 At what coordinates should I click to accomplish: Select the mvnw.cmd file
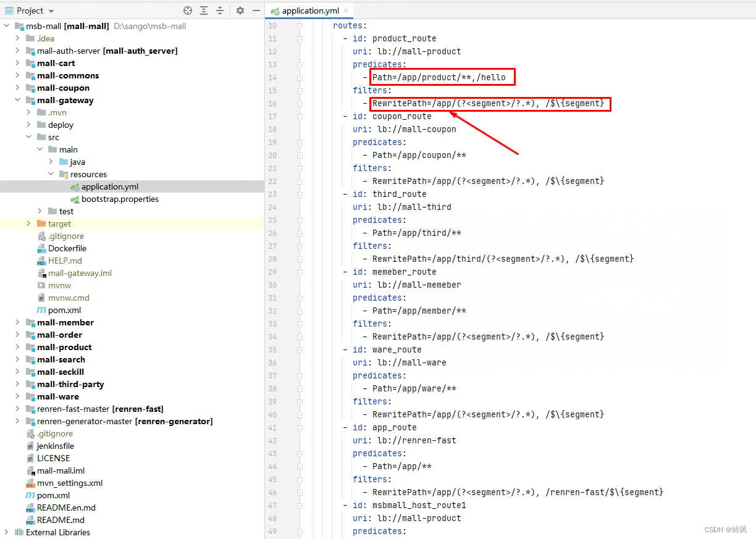pos(69,298)
